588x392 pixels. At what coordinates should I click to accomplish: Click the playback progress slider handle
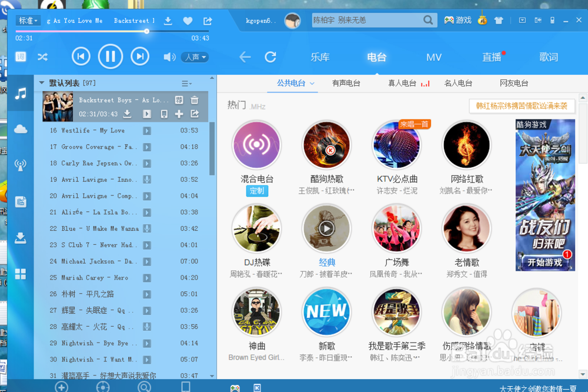pos(146,31)
